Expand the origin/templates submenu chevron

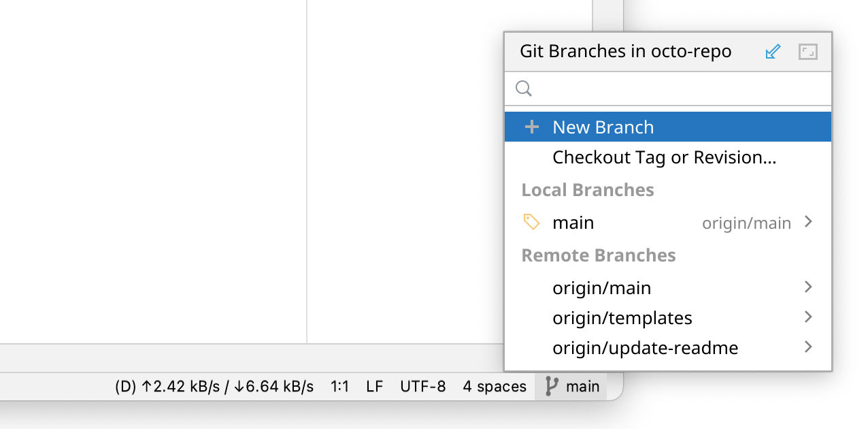click(808, 317)
